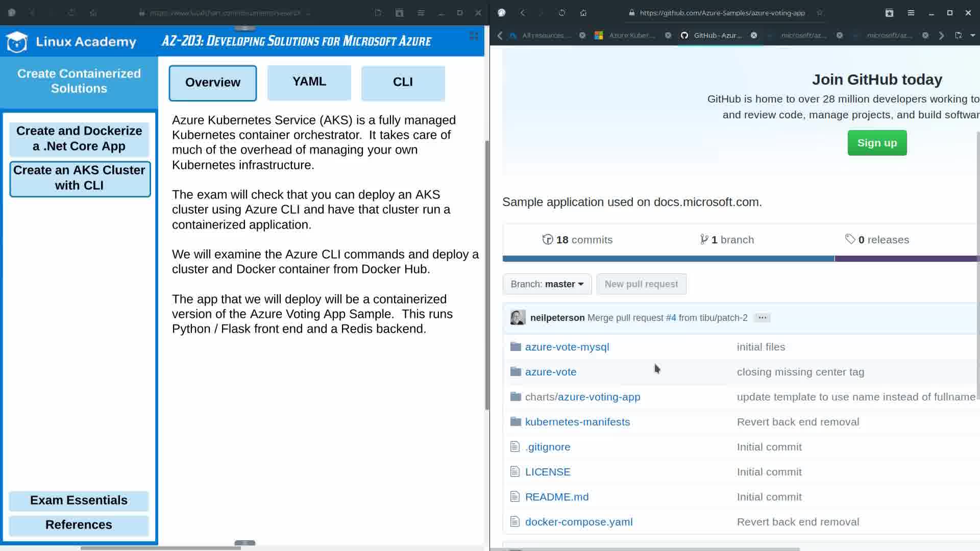
Task: Open the tab list dropdown arrow
Action: [x=972, y=35]
